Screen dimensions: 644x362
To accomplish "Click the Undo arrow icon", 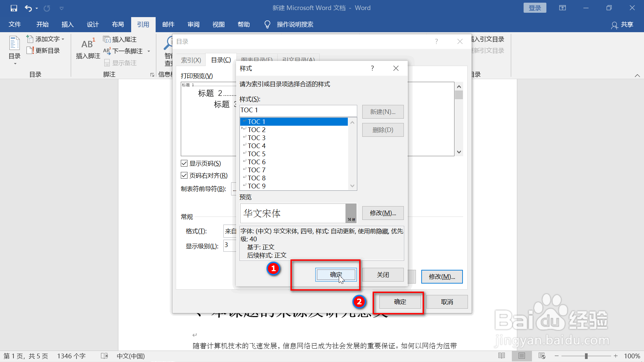I will 28,8.
